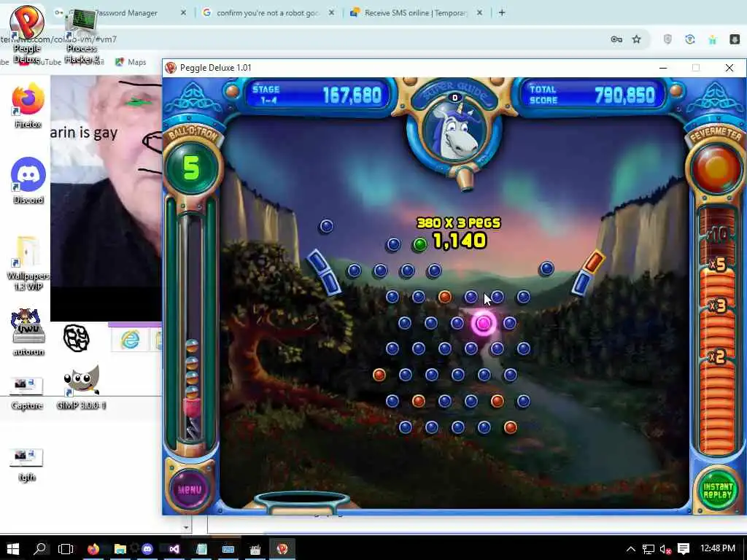Close the confirm you're not a robot tab
This screenshot has width=747, height=560.
click(332, 13)
